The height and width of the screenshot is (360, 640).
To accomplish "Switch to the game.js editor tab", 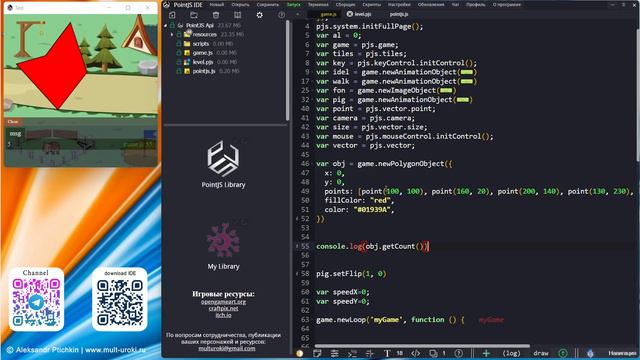I will tap(328, 14).
